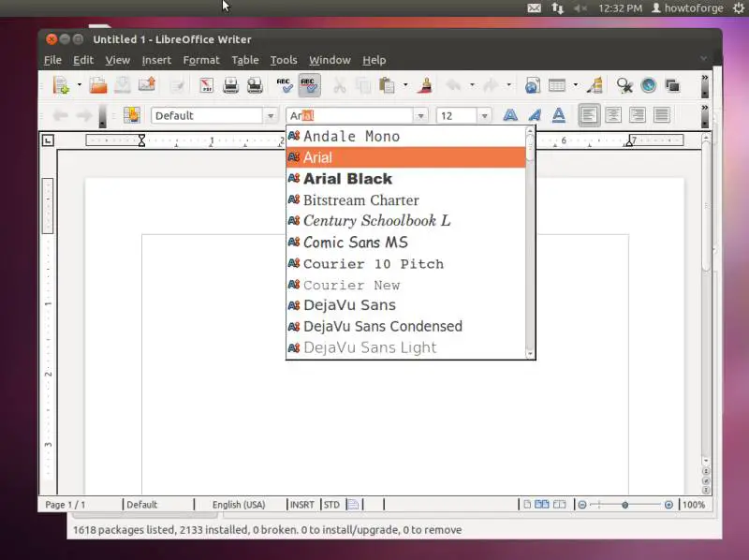Toggle Italic formatting
749x560 pixels.
coord(535,115)
